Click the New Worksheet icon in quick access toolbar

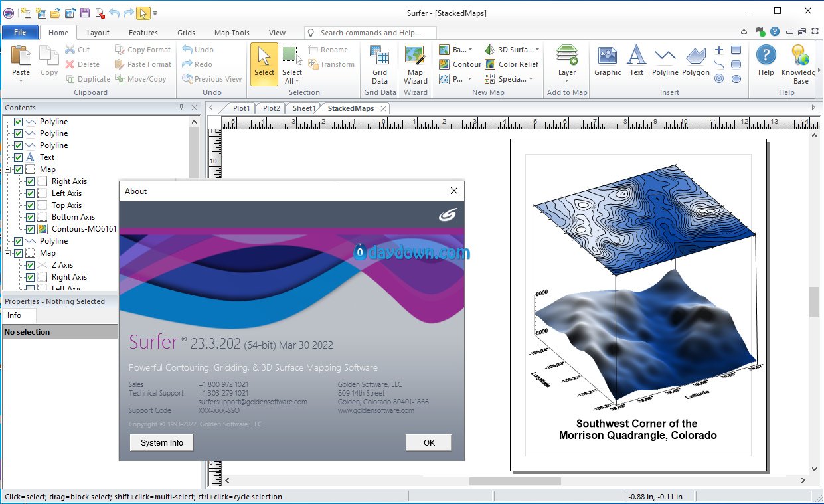point(41,13)
